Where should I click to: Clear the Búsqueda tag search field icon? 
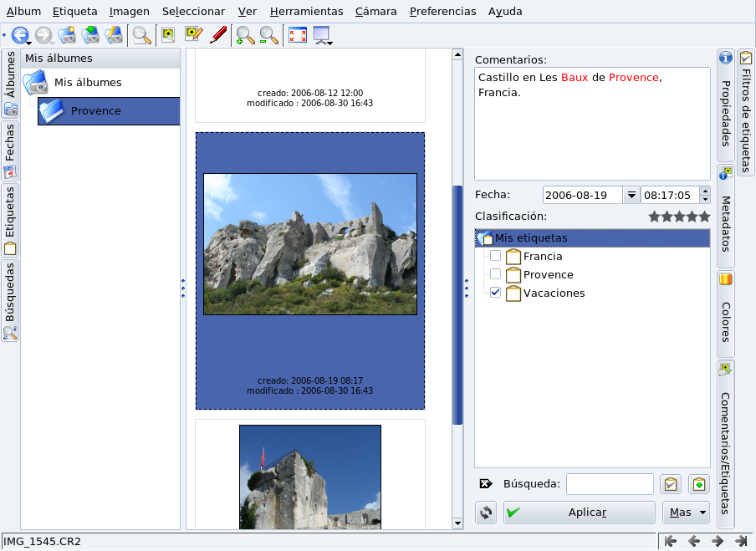[x=485, y=484]
